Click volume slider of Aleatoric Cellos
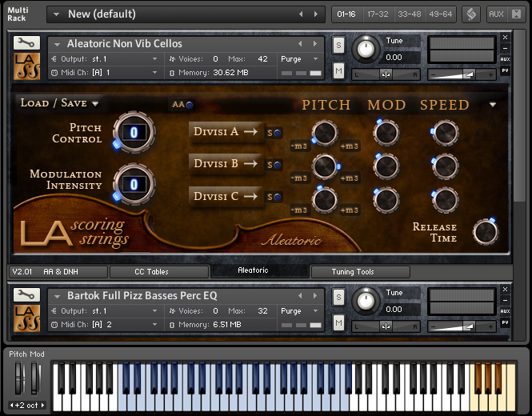 tap(462, 74)
